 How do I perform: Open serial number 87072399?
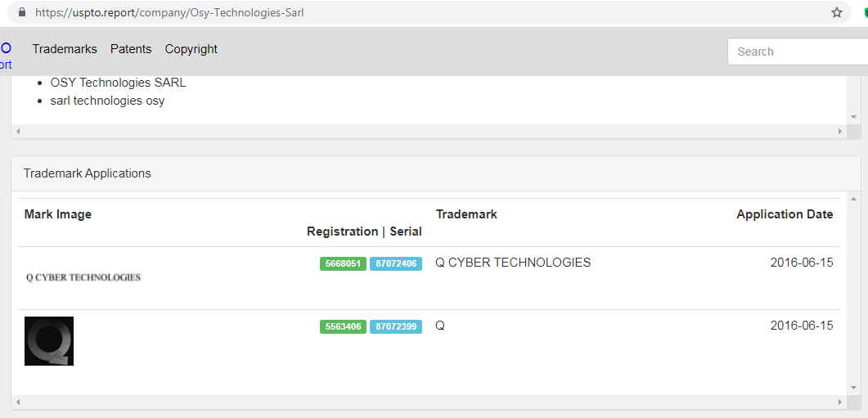396,326
